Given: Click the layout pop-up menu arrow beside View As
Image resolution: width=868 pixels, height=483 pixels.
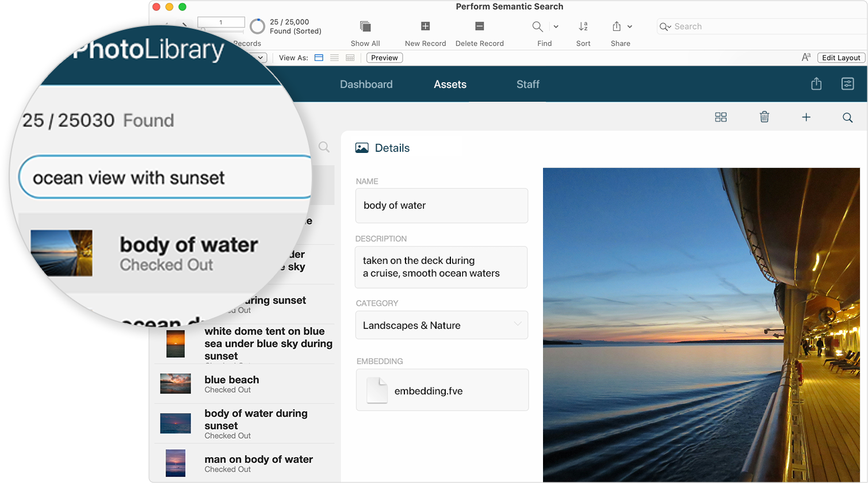Looking at the screenshot, I should [x=261, y=57].
